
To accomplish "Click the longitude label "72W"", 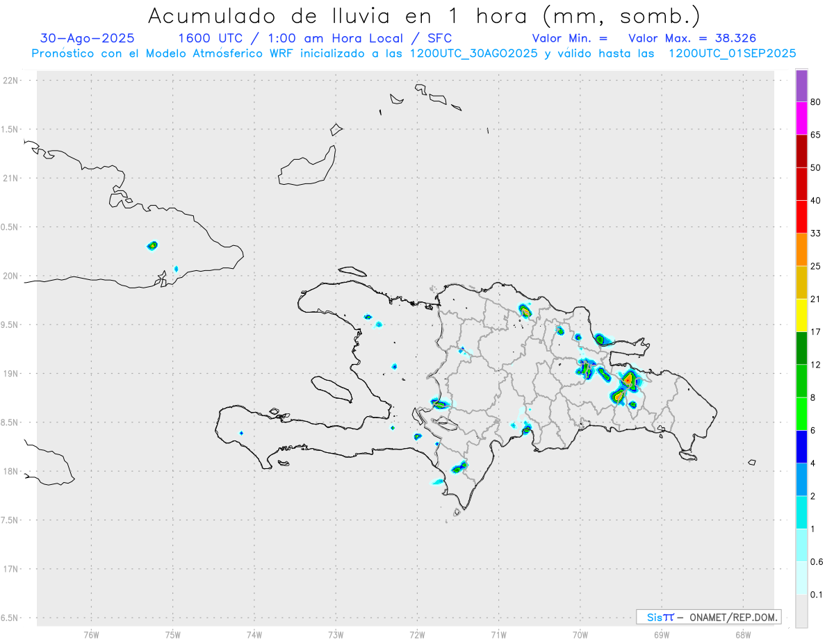I will click(x=417, y=635).
